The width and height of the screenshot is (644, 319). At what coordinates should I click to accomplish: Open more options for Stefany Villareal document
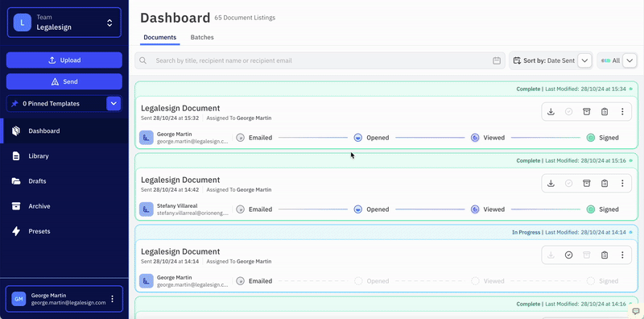pos(622,184)
